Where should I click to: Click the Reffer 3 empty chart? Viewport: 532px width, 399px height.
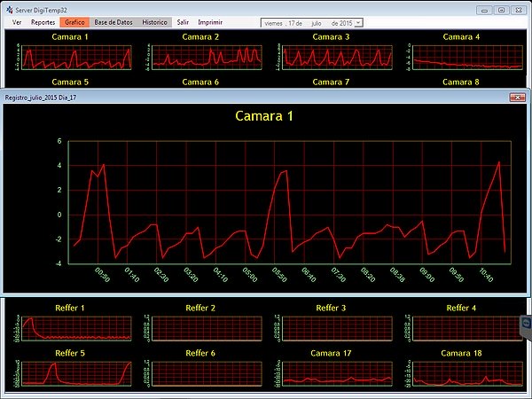click(339, 328)
